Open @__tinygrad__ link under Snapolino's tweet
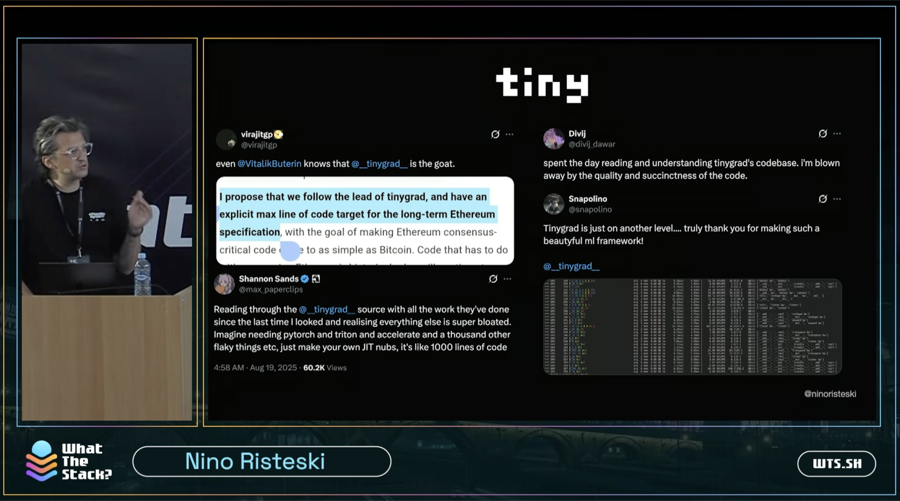This screenshot has width=900, height=501. 571,266
